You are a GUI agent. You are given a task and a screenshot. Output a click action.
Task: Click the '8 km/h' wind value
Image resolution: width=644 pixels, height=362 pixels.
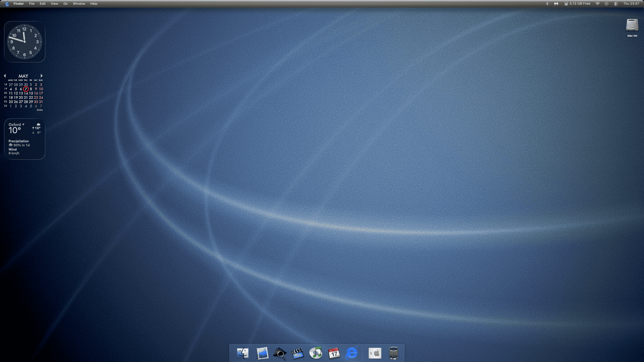(14, 153)
